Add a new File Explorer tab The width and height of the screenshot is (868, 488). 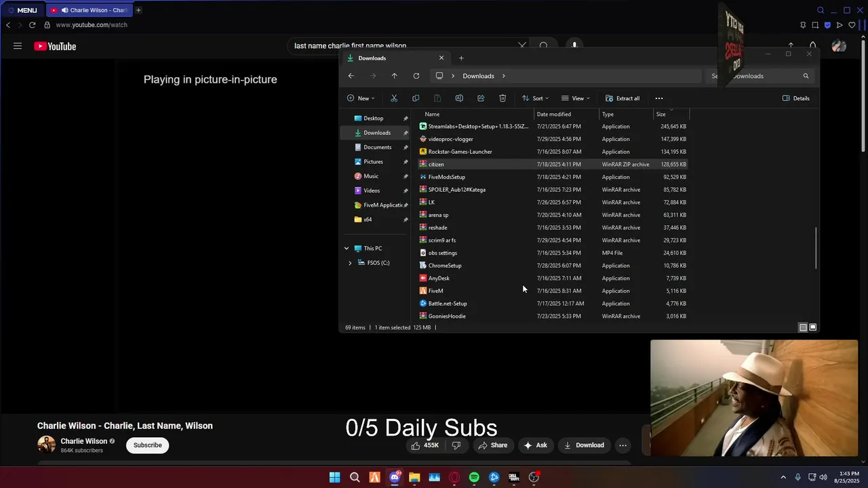tap(461, 58)
